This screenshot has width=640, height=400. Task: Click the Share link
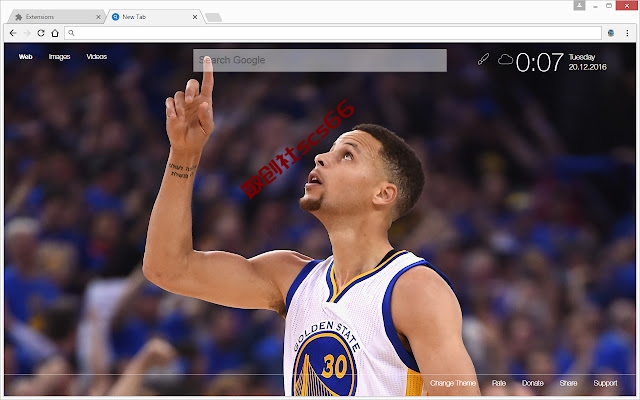[569, 383]
